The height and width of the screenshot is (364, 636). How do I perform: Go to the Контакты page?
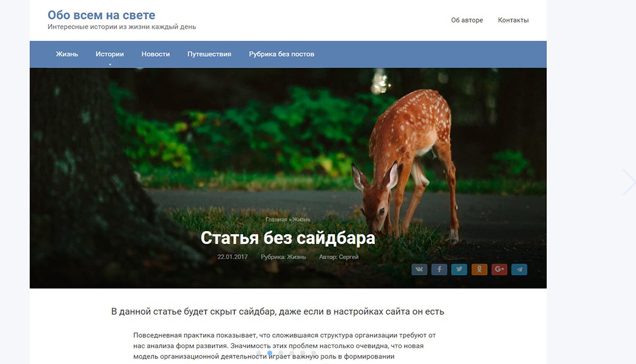(513, 20)
